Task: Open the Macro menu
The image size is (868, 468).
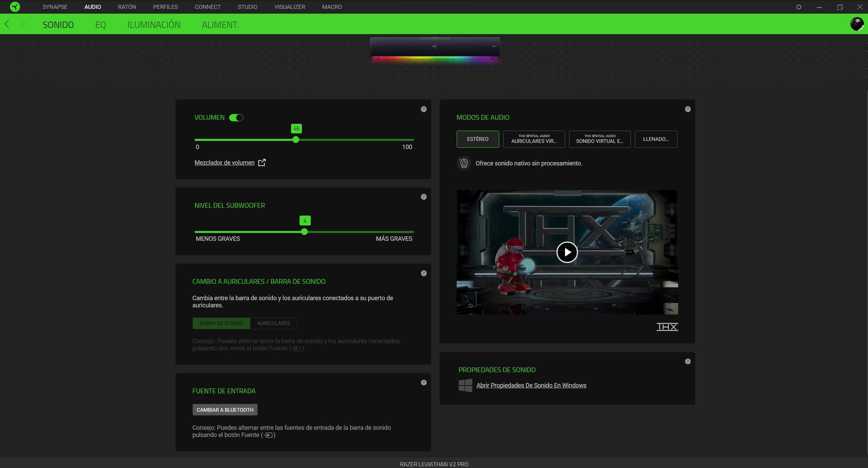Action: point(332,7)
